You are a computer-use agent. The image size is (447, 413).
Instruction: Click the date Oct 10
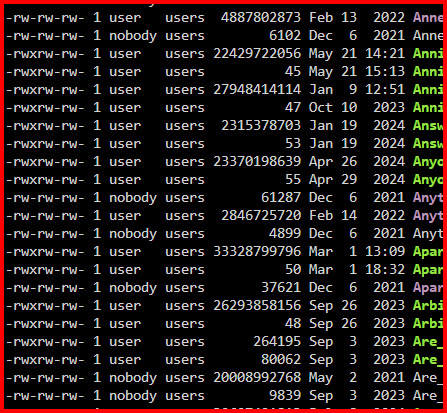click(x=333, y=107)
